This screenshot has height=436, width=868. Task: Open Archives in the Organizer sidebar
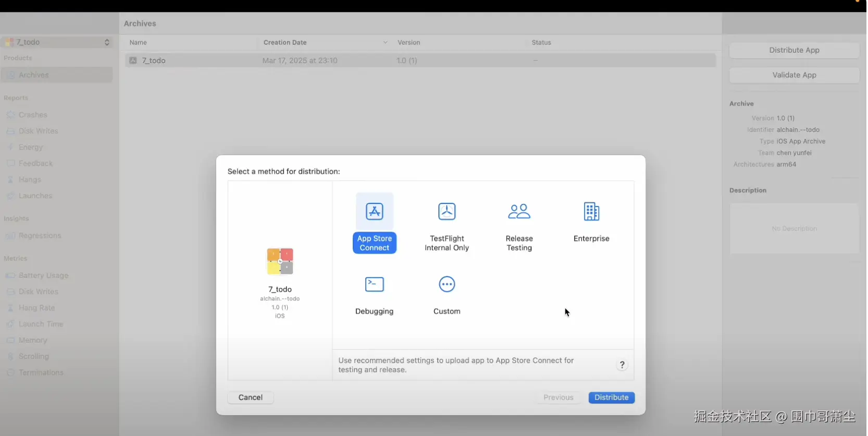[57, 75]
